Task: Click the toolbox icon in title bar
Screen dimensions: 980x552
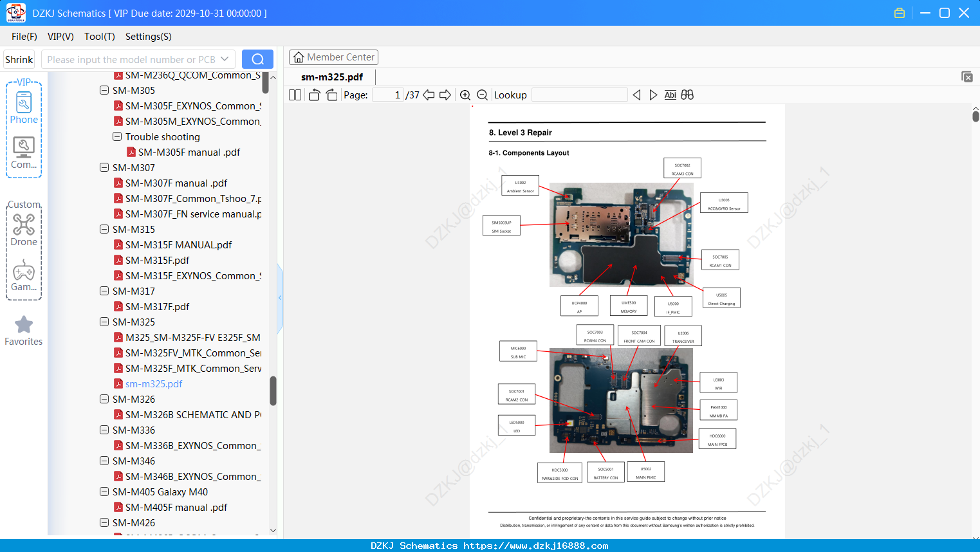Action: pyautogui.click(x=900, y=13)
